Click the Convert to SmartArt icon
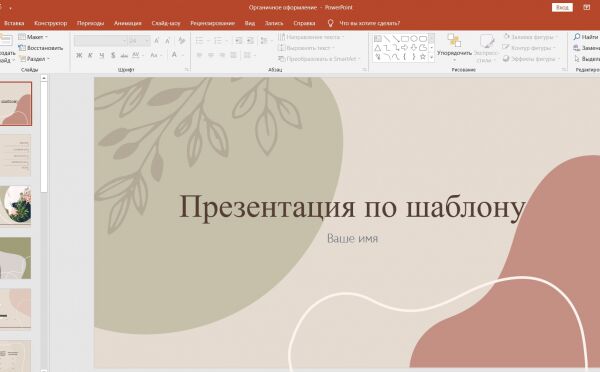Viewport: 600px width, 372px height. point(282,59)
